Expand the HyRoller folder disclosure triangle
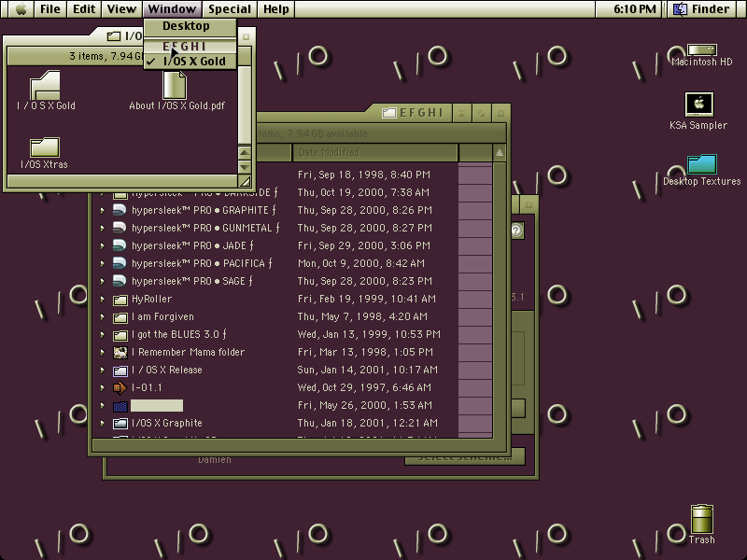 102,299
